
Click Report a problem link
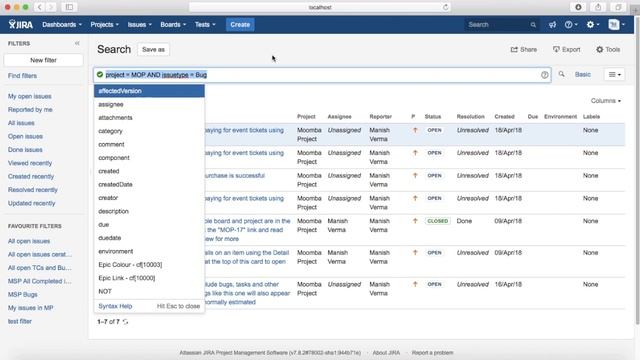tap(432, 353)
